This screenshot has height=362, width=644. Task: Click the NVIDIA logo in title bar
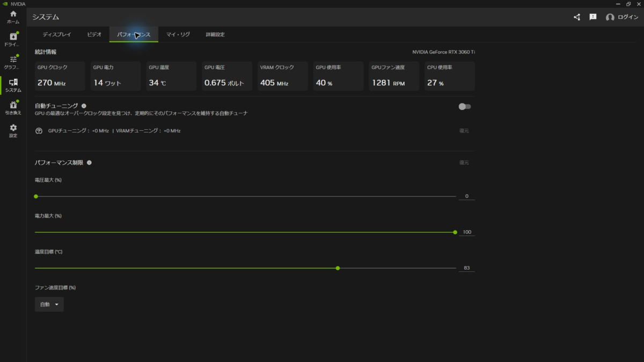point(5,4)
